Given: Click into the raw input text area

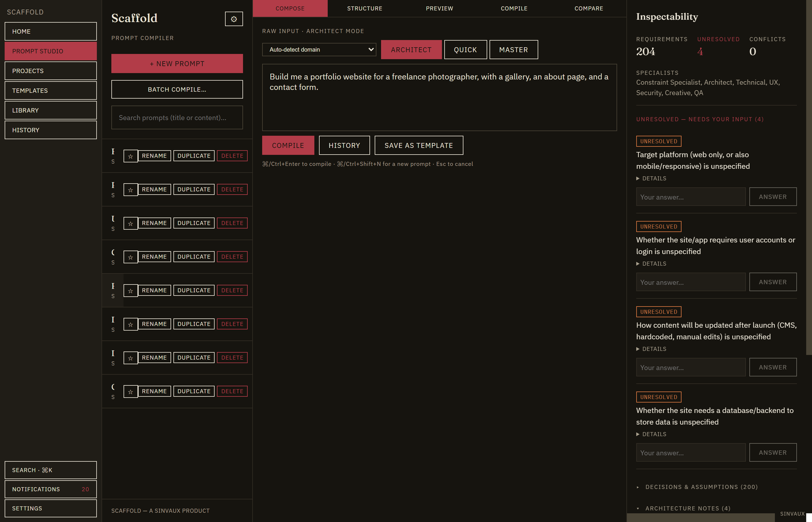Looking at the screenshot, I should point(439,98).
